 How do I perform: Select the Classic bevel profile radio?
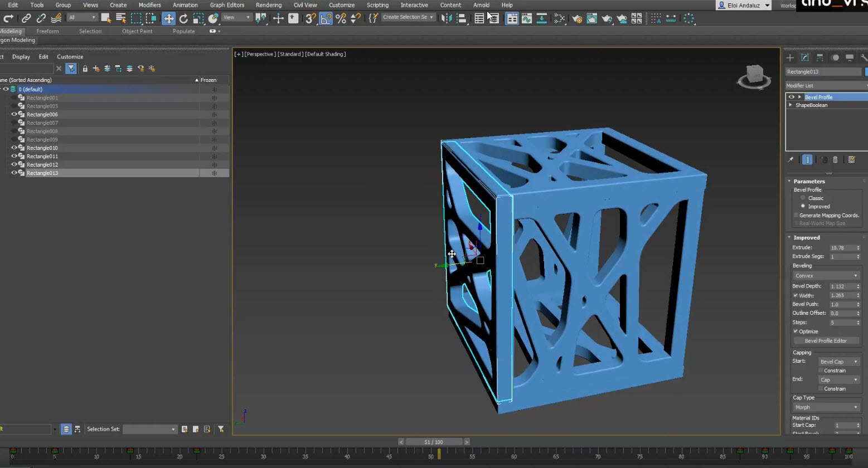click(x=803, y=198)
